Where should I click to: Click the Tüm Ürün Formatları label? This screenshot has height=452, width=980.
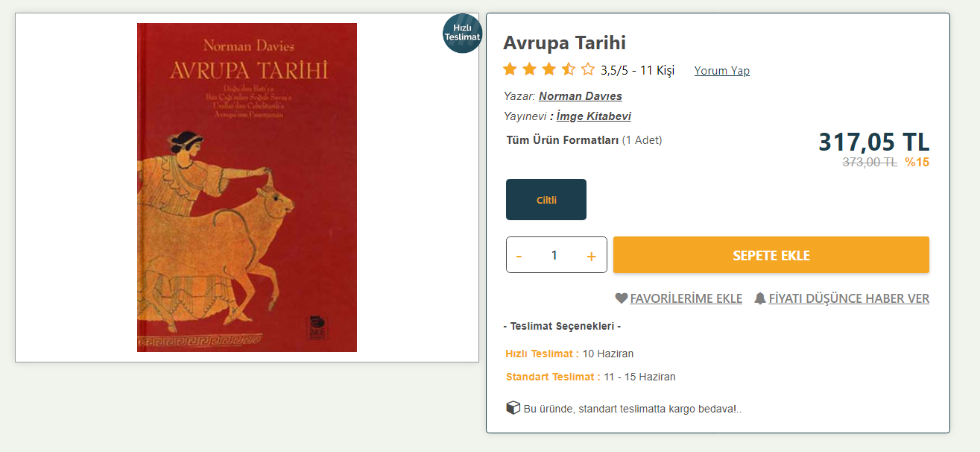point(563,140)
